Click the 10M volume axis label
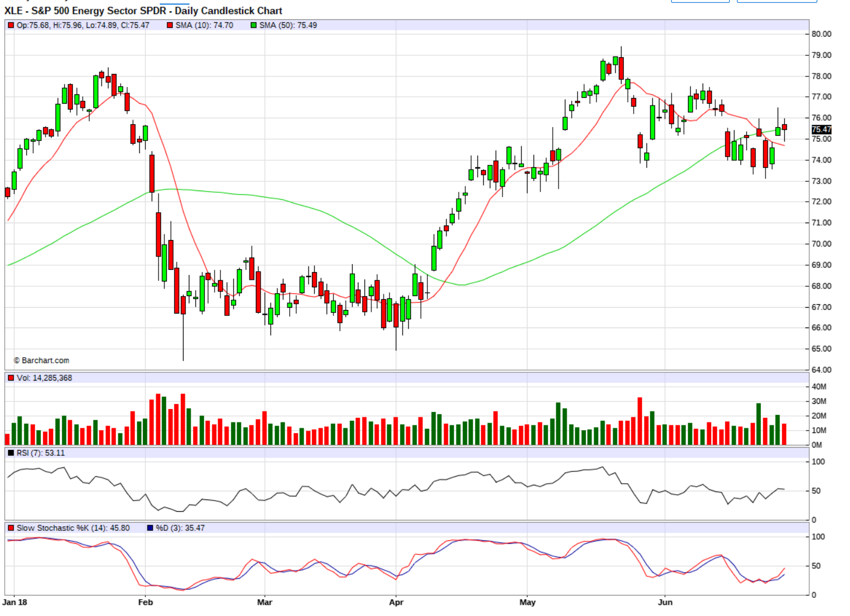850x616 pixels. tap(819, 431)
